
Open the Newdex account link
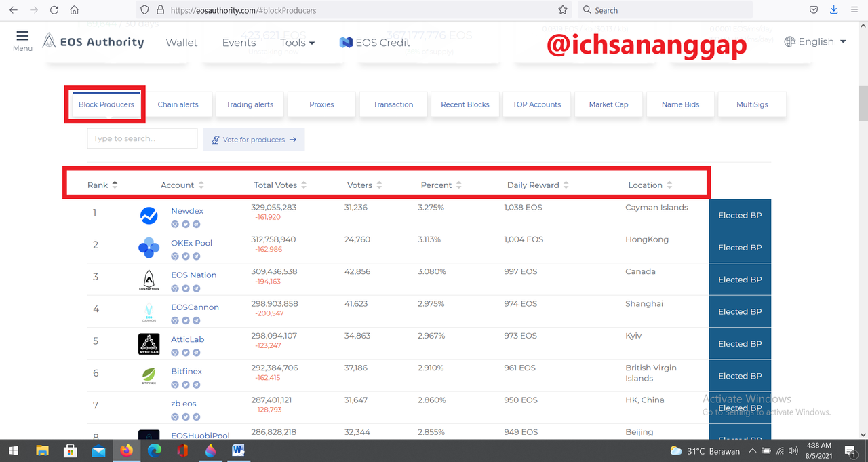187,211
